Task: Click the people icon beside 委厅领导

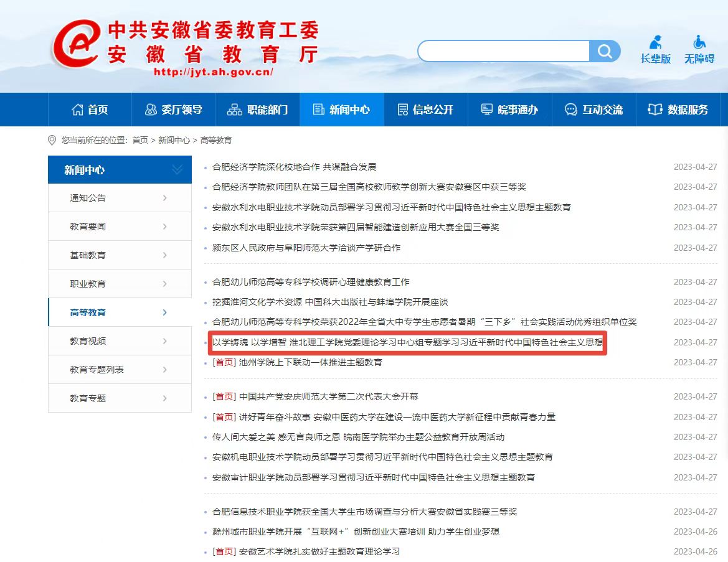Action: click(151, 110)
